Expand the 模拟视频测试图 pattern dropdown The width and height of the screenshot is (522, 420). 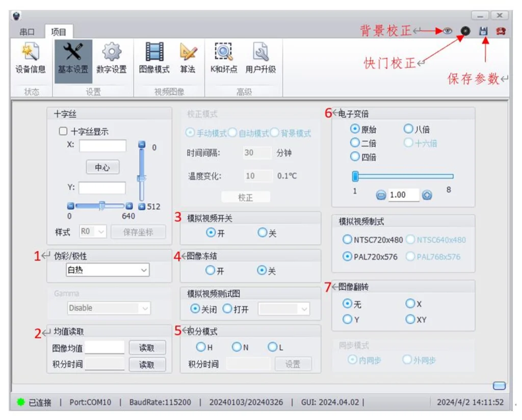click(x=283, y=308)
